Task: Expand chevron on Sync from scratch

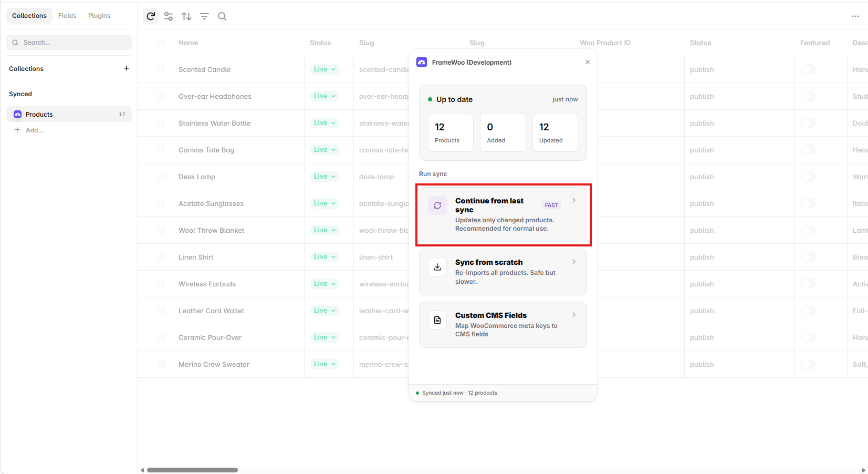Action: click(x=574, y=262)
